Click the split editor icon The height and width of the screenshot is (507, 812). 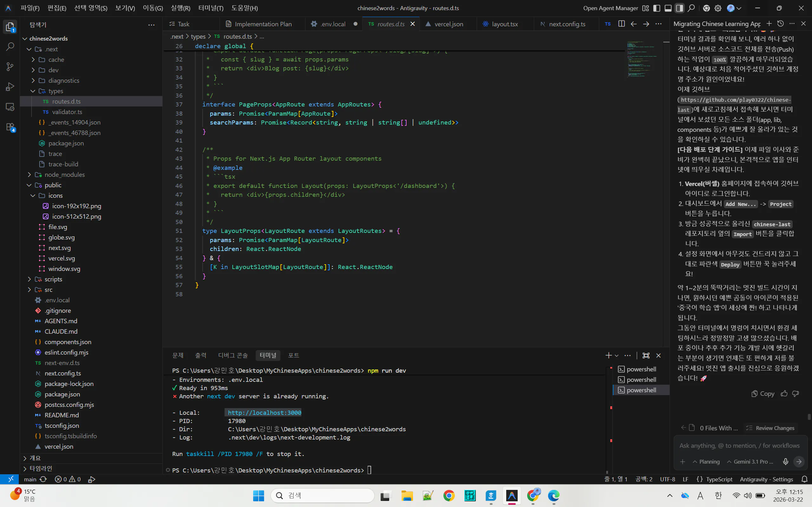tap(621, 24)
